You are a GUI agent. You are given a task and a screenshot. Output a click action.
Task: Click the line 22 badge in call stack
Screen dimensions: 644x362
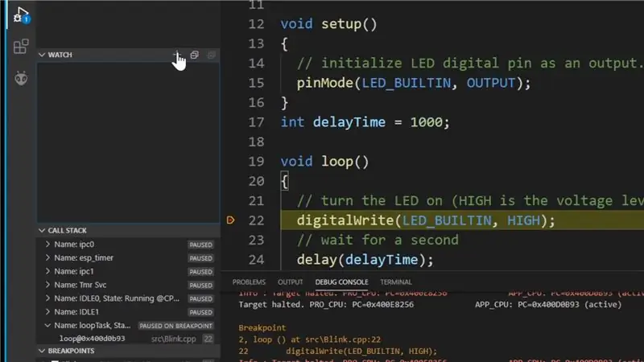pos(208,339)
